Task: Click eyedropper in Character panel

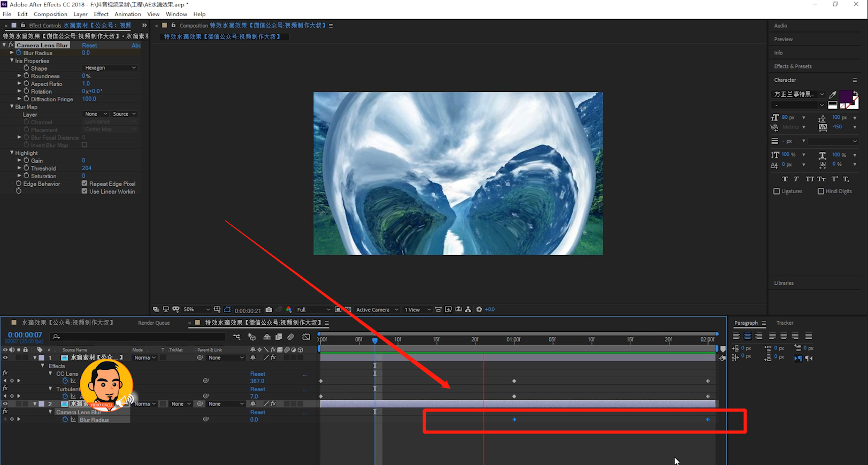Action: pyautogui.click(x=833, y=94)
